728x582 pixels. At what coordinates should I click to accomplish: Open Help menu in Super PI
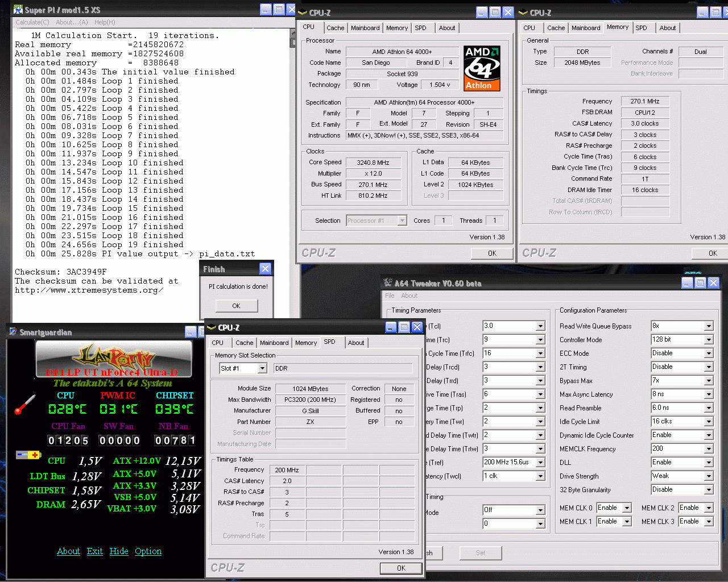[105, 22]
